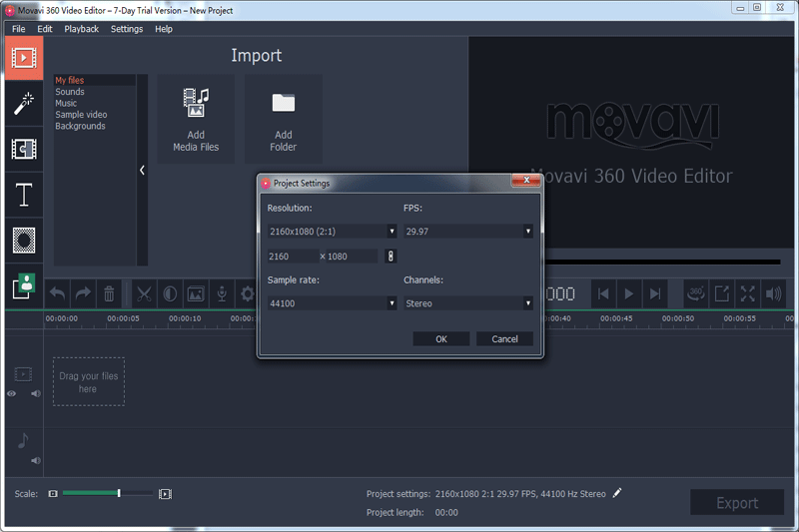Screen dimensions: 799x532
Task: Go to next frame
Action: (655, 293)
